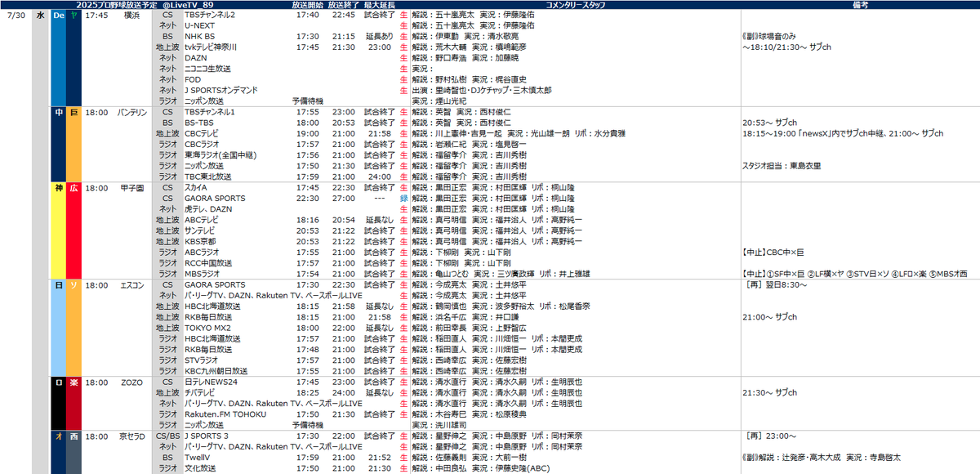This screenshot has height=474, width=980.
Task: Click the venue cell "横浜"
Action: [x=132, y=16]
